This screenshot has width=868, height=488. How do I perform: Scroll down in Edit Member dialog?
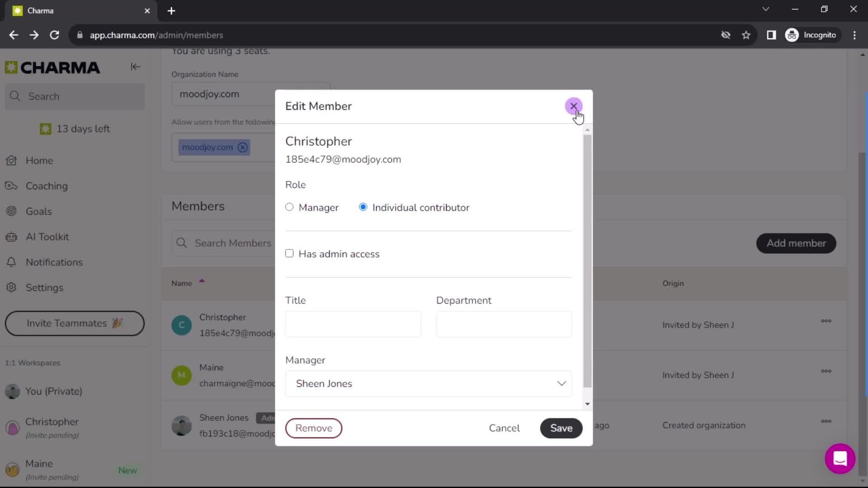tap(587, 404)
